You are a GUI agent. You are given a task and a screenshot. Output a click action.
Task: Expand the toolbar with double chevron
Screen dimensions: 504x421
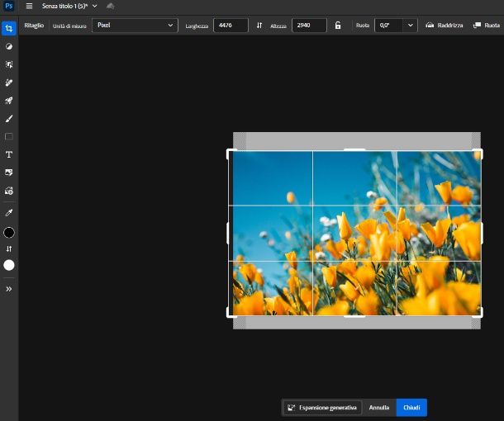pos(9,289)
